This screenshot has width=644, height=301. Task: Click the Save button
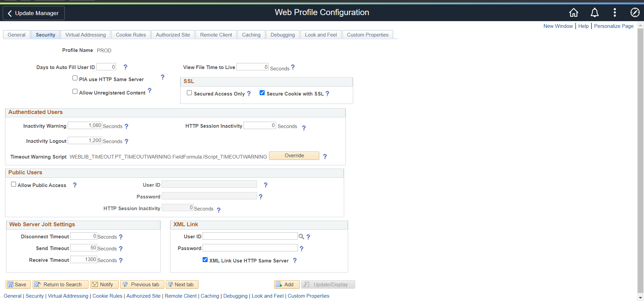[x=18, y=284]
